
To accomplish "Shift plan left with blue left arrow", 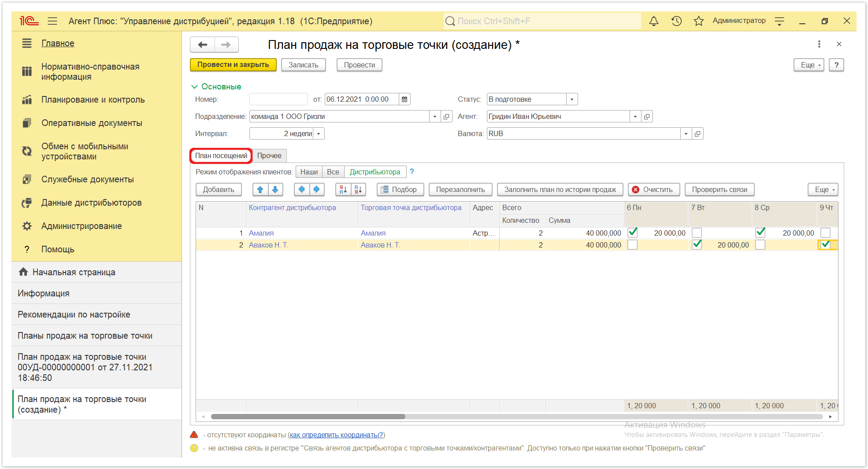I will point(302,189).
